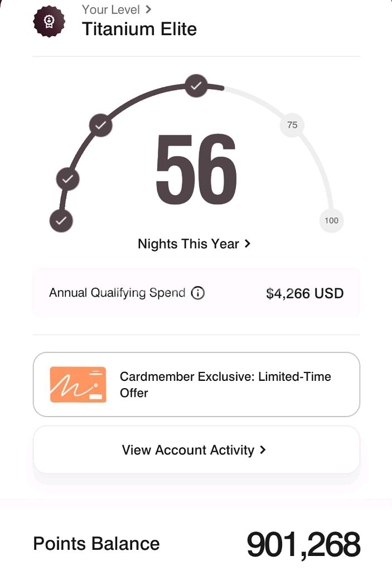Viewport: 392px width, 571px height.
Task: Select the 100 nights milestone marker
Action: [331, 220]
